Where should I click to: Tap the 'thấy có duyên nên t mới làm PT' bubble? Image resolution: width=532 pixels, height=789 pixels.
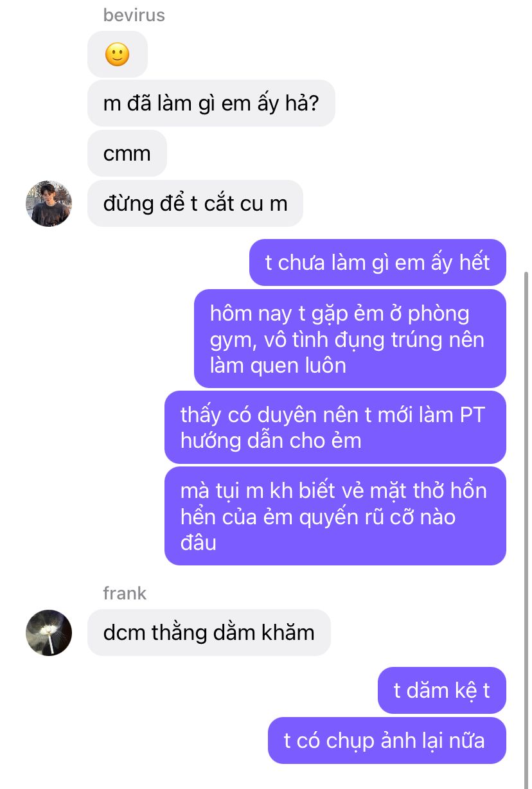point(335,427)
